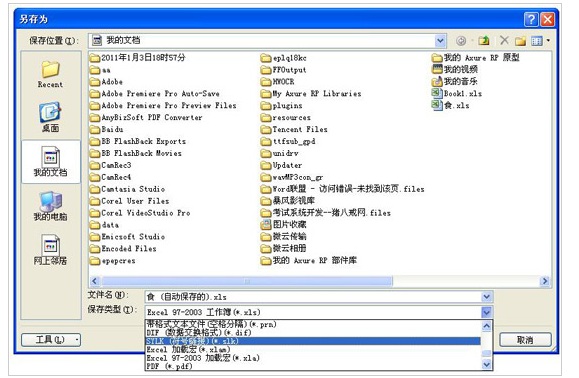The height and width of the screenshot is (378, 579).
Task: Expand the 保存位置 location dropdown
Action: 440,41
